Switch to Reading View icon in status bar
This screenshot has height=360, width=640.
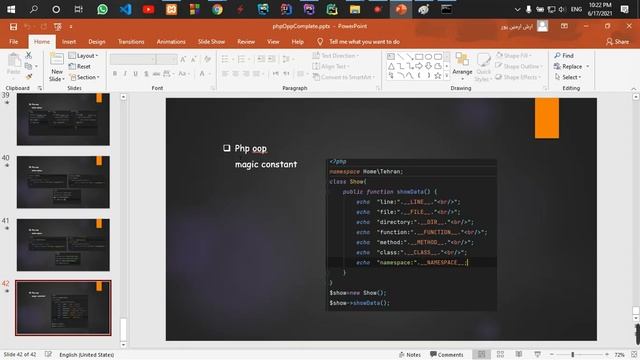[519, 354]
